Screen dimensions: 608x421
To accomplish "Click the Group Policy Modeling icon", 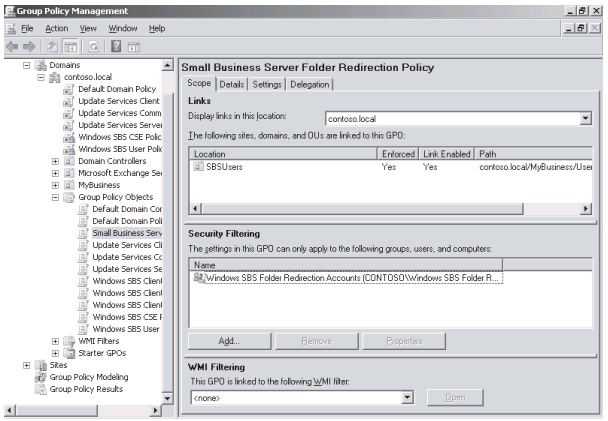I will [x=40, y=377].
